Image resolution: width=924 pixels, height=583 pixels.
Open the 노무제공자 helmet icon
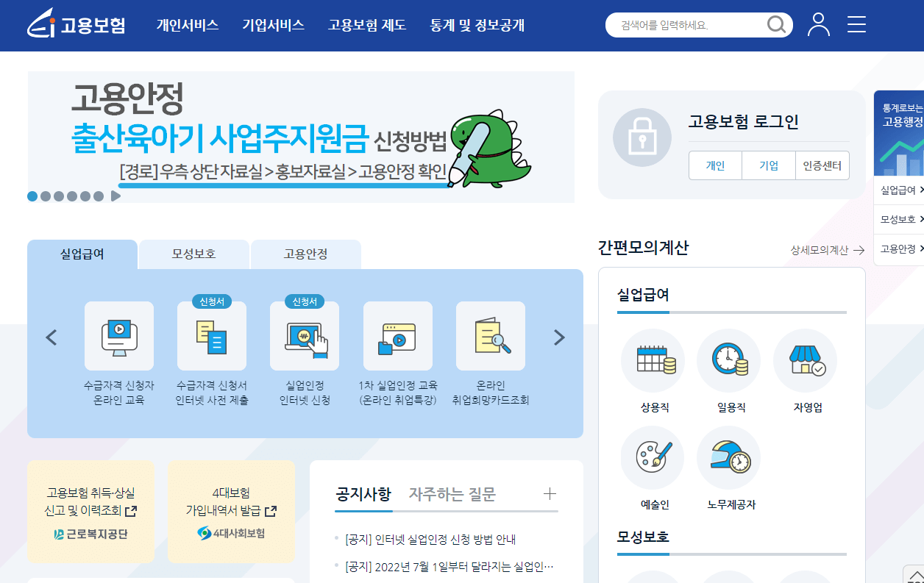(x=728, y=457)
